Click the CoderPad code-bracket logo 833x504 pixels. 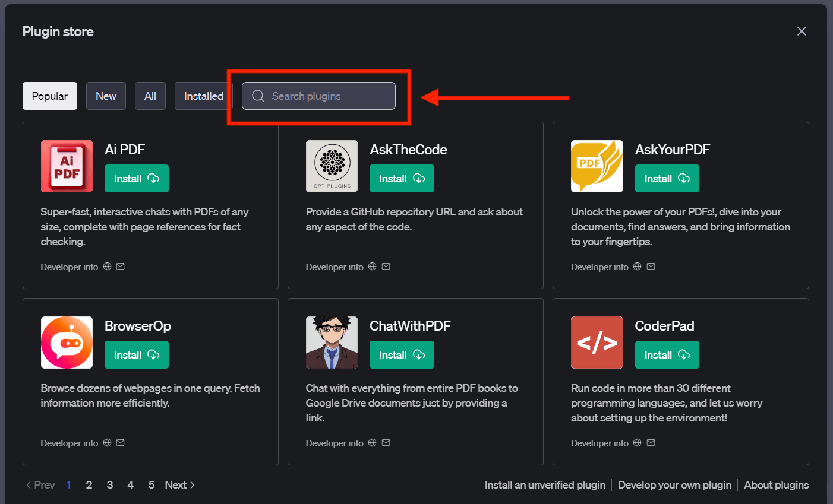[x=597, y=343]
